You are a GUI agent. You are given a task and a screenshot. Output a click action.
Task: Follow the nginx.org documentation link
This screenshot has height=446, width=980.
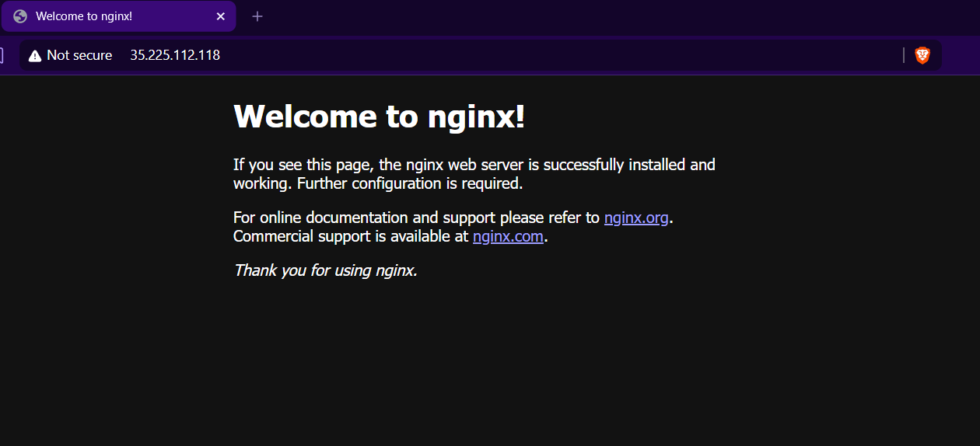[x=635, y=218]
